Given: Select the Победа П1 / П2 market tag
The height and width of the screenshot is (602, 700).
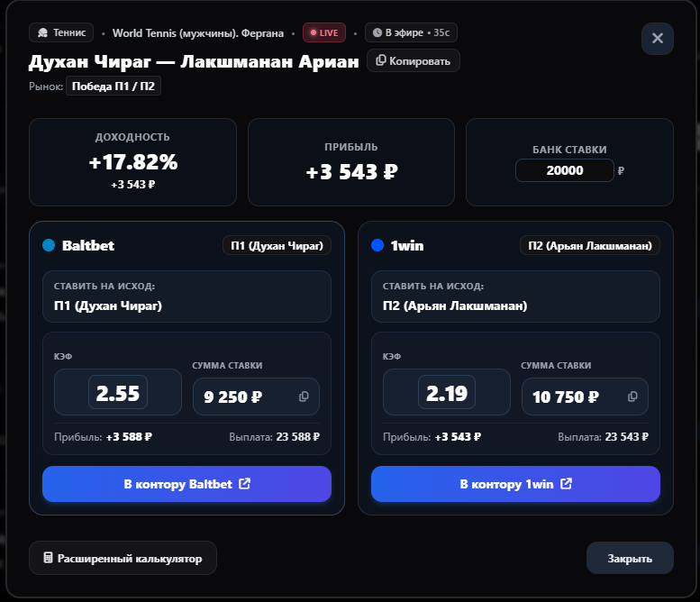Looking at the screenshot, I should click(x=114, y=86).
